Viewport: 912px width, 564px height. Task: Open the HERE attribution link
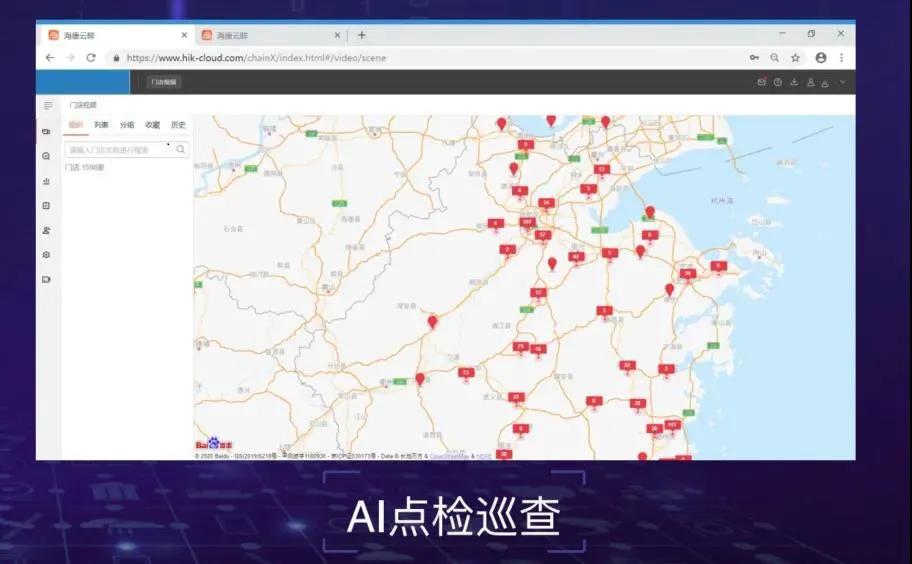point(484,456)
